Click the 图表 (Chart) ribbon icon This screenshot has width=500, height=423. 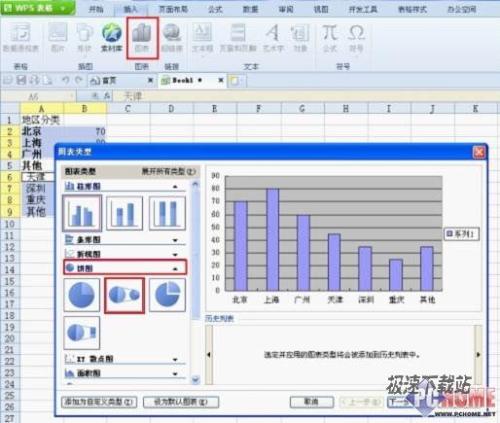point(142,37)
